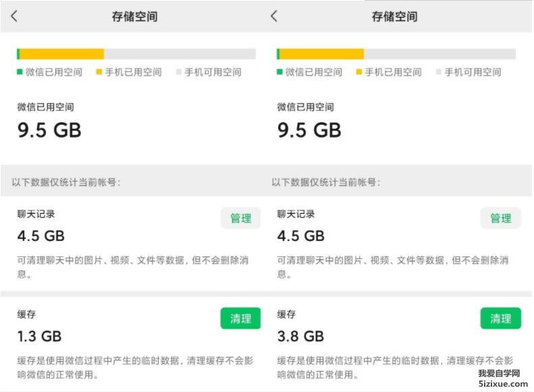Click 缓存 label in left screenshot
Viewport: 534px width, 392px height.
tap(26, 314)
